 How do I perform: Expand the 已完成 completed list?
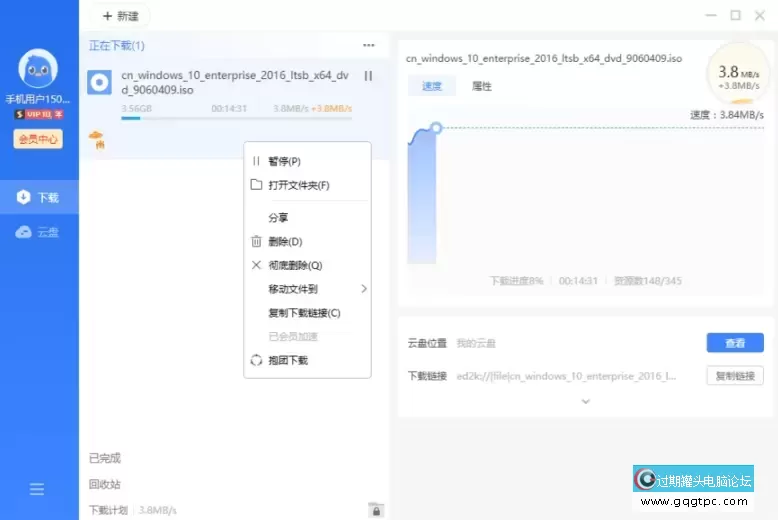point(105,458)
